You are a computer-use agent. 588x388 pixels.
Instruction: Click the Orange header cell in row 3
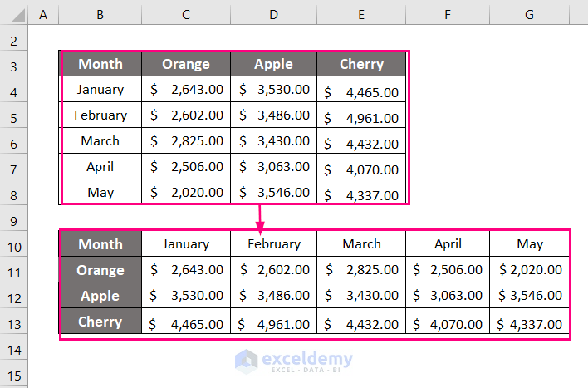click(x=186, y=64)
